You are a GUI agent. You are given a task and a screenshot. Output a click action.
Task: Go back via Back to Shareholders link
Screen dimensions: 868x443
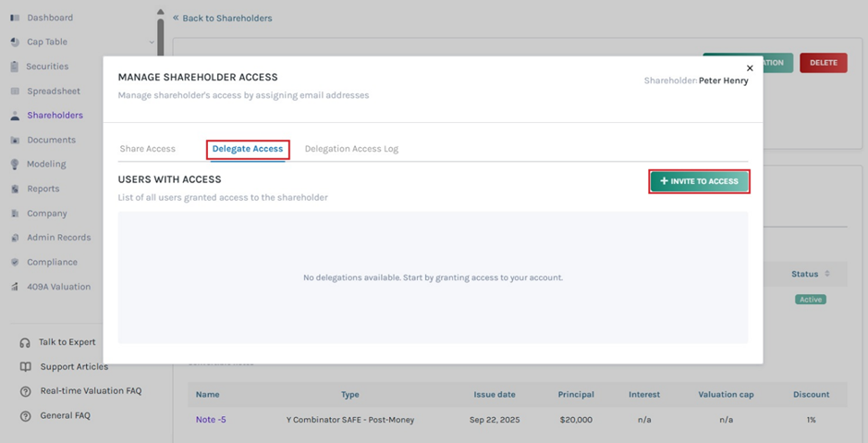pyautogui.click(x=223, y=18)
